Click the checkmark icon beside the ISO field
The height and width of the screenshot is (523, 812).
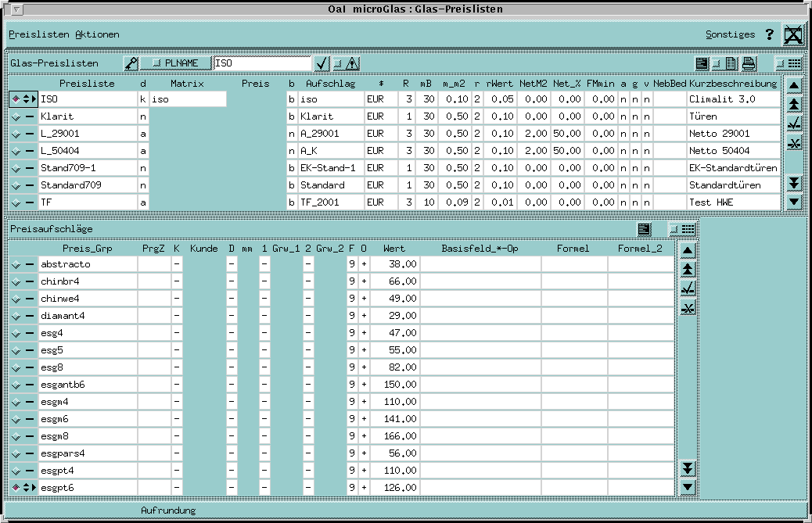[x=322, y=63]
